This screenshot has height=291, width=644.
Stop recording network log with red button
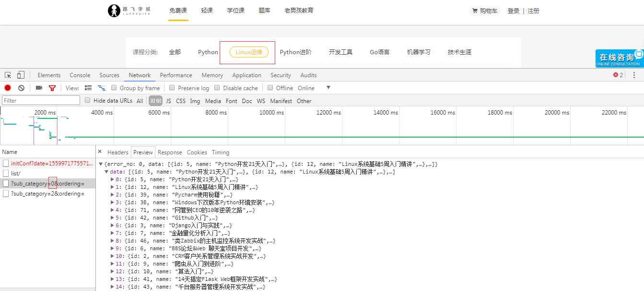(x=8, y=88)
